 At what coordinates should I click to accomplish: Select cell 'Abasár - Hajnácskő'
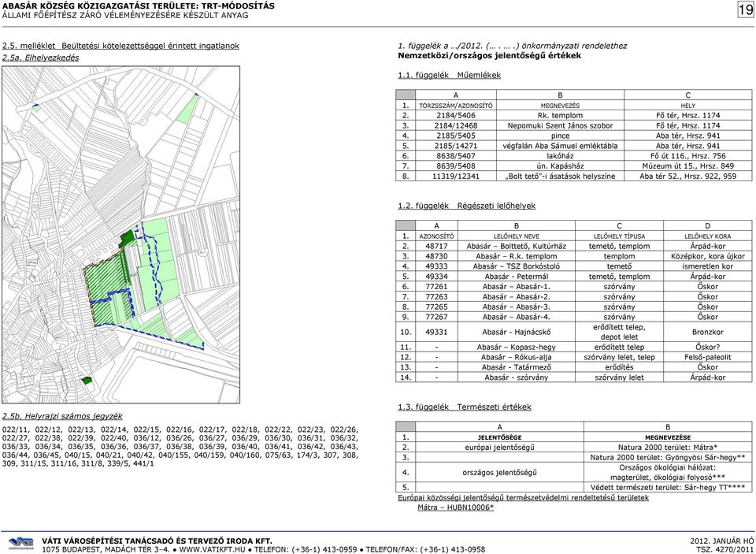(516, 332)
